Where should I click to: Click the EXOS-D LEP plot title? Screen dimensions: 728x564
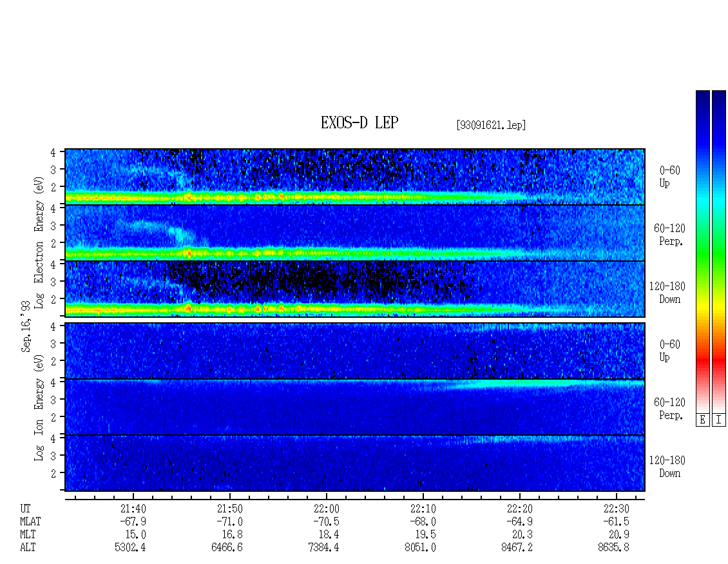359,122
